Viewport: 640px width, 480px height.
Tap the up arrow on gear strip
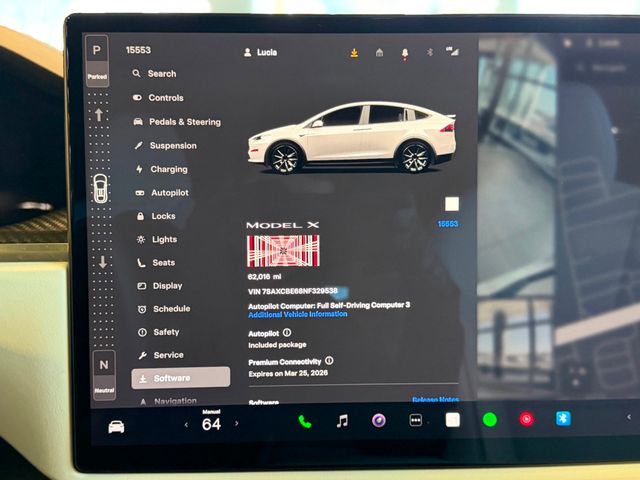(x=99, y=115)
